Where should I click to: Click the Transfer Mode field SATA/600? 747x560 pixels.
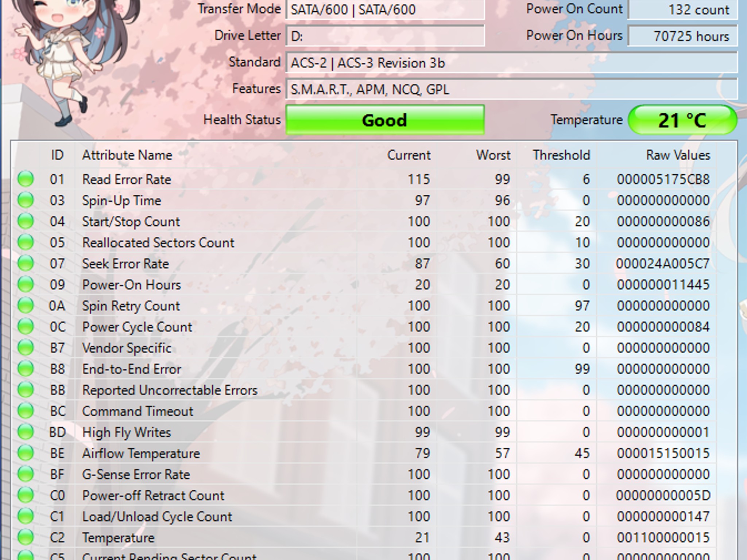385,9
